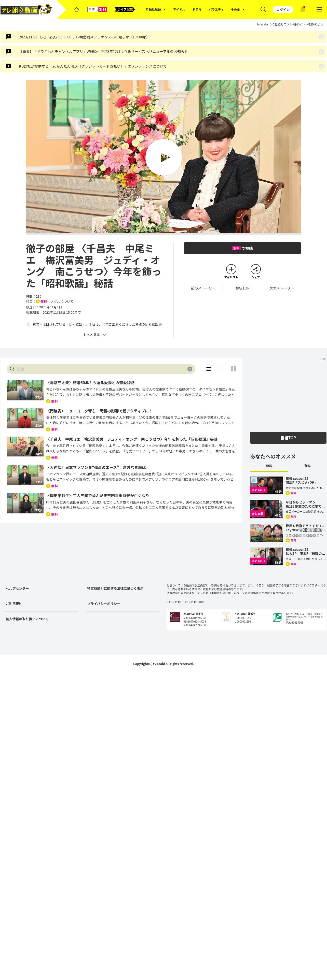
Task: Open the ドラえもんチャンネルアプリ notice text
Action: click(103, 51)
